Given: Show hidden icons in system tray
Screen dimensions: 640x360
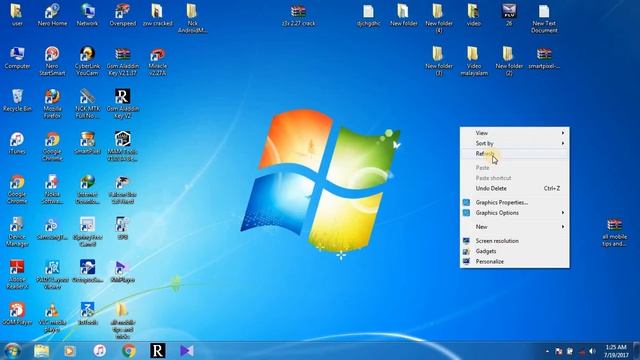Looking at the screenshot, I should 547,351.
